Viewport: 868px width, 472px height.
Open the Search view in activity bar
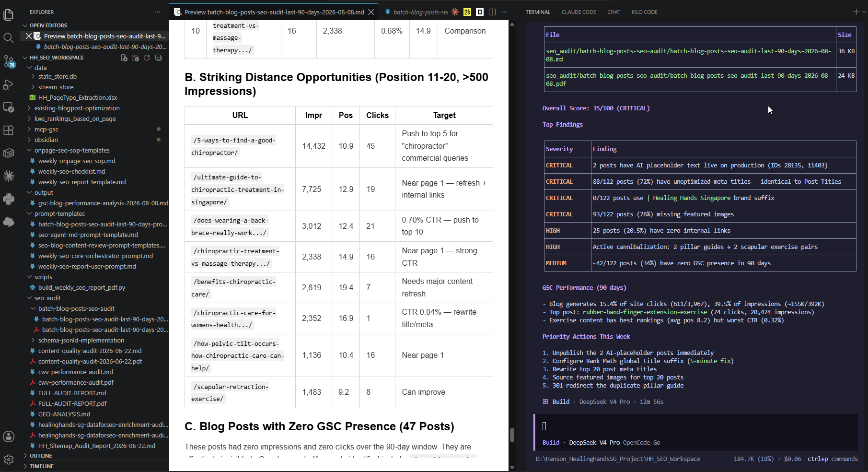[9, 38]
